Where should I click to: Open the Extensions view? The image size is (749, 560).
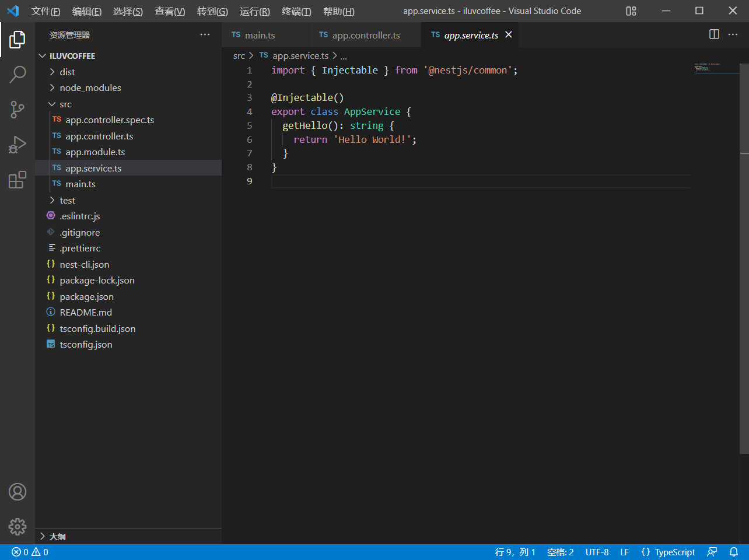[17, 180]
